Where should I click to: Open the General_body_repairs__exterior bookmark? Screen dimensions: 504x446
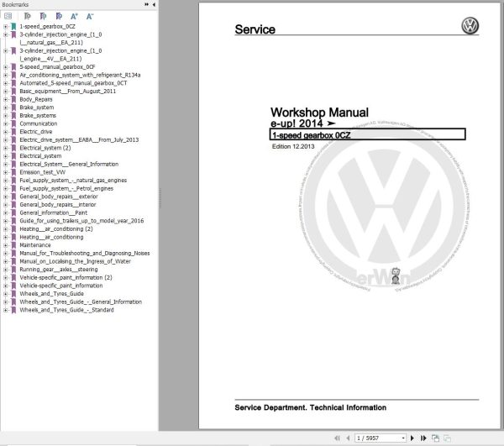coord(59,197)
